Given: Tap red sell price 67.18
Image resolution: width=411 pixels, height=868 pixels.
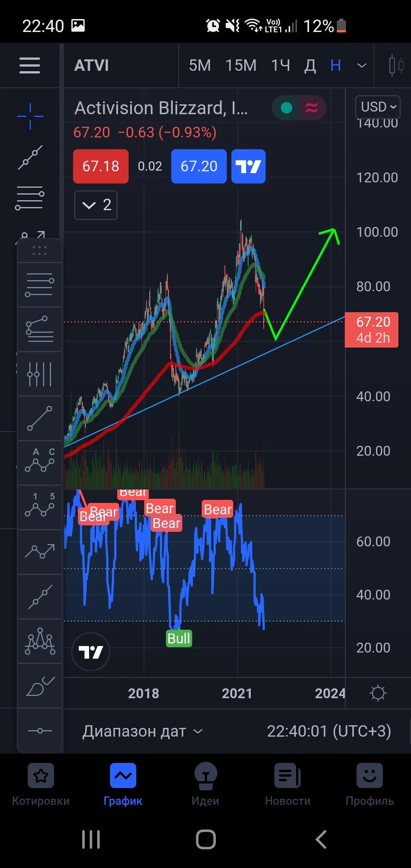Looking at the screenshot, I should 101,166.
